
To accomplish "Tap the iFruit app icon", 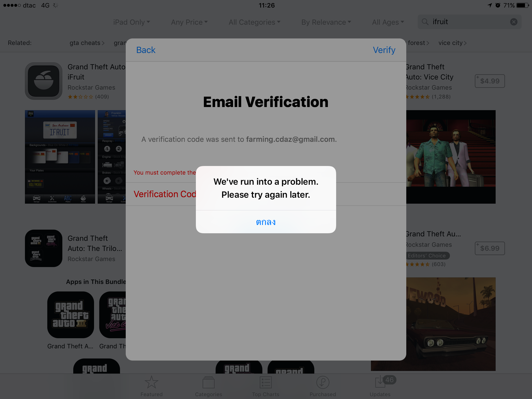I will [44, 81].
